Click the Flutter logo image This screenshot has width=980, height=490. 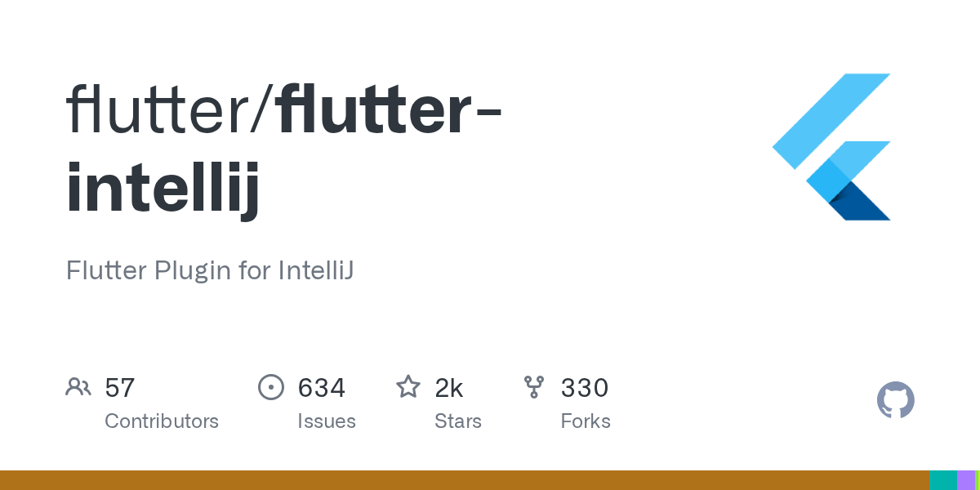point(831,147)
